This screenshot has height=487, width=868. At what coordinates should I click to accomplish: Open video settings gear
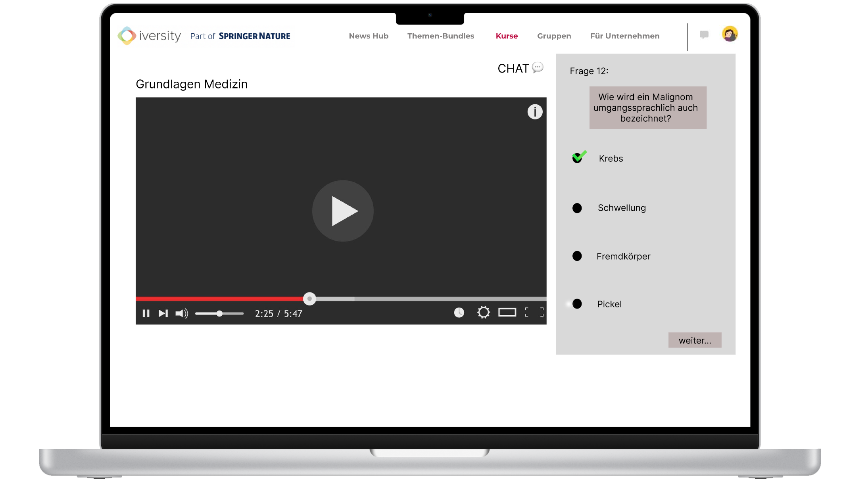click(x=483, y=313)
